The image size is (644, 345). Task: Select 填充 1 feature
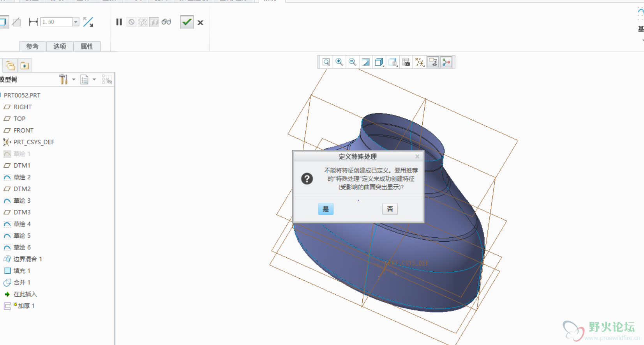point(22,271)
